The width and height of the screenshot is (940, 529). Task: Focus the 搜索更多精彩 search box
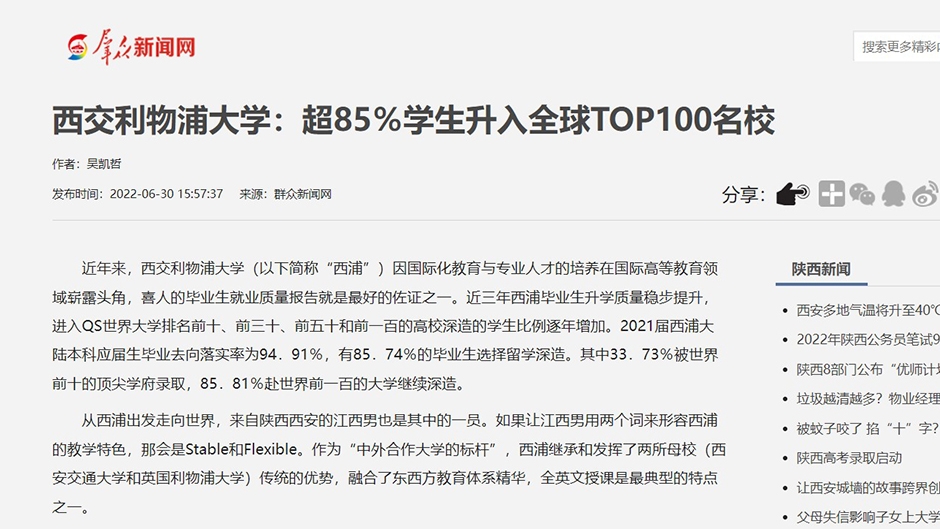coord(897,46)
